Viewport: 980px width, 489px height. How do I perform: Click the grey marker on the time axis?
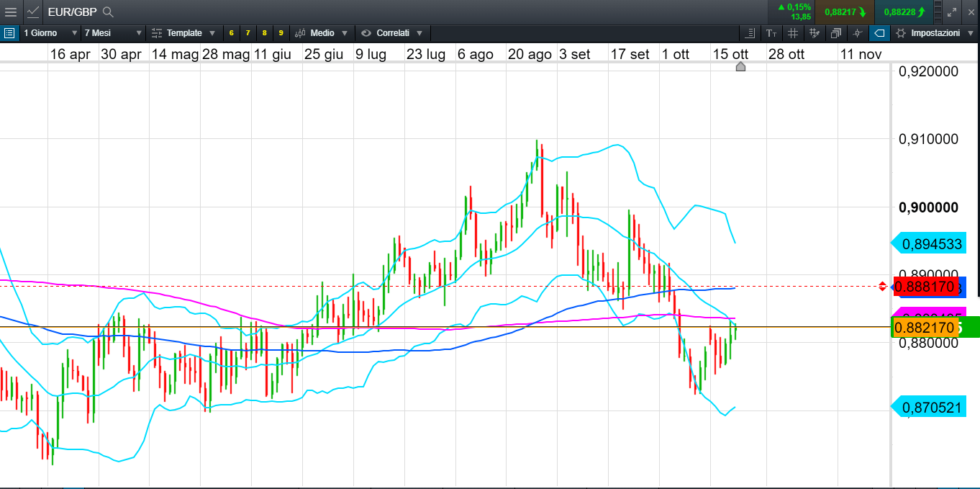point(740,66)
